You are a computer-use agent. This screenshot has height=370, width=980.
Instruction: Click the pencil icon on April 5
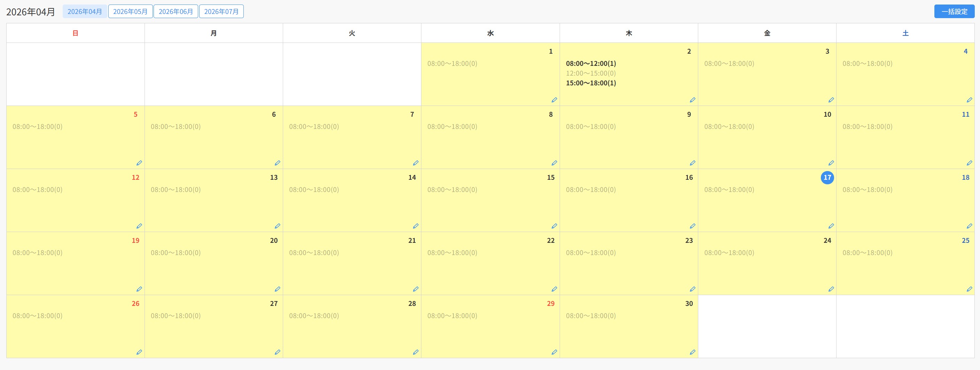[139, 163]
